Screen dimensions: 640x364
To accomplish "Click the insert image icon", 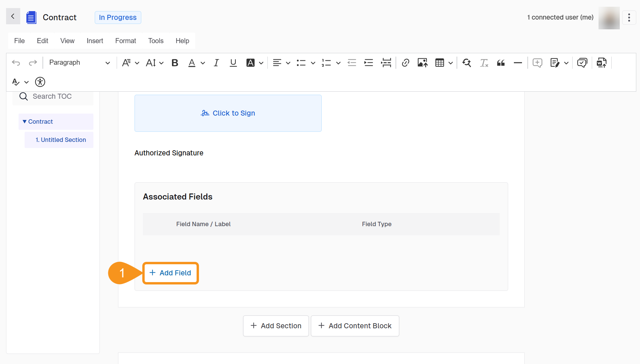I will pos(422,63).
